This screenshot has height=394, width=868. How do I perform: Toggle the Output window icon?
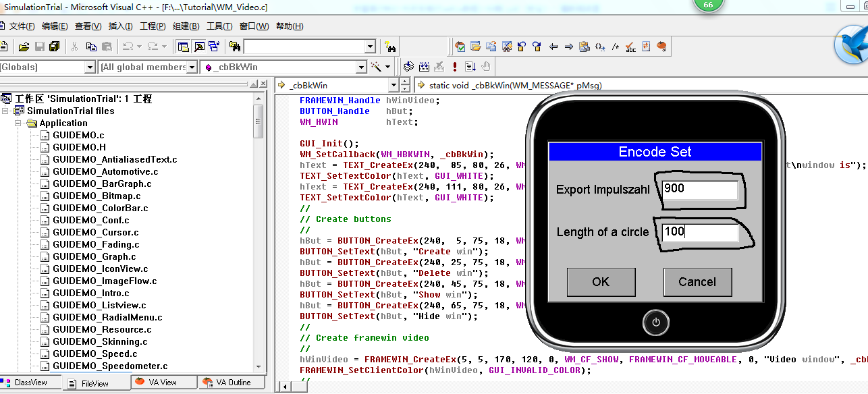(199, 47)
